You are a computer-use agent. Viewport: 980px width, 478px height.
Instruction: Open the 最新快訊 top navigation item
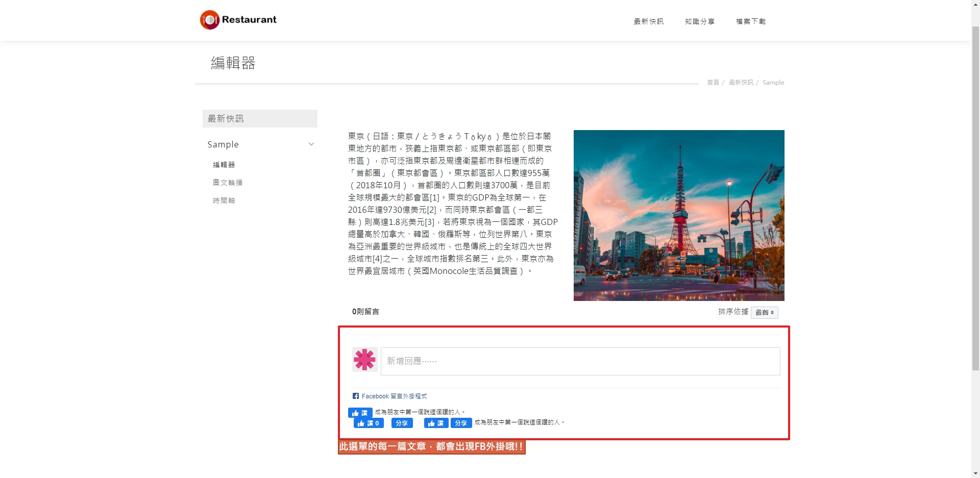pyautogui.click(x=648, y=21)
